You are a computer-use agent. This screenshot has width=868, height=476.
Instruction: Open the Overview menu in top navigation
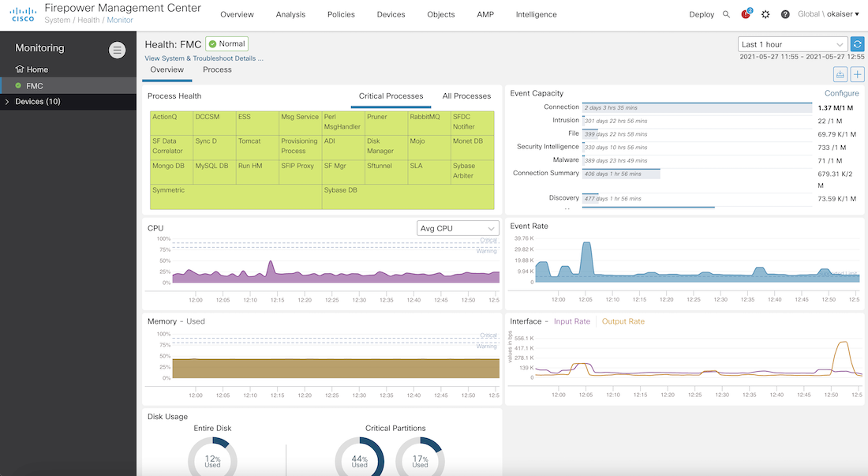tap(237, 14)
